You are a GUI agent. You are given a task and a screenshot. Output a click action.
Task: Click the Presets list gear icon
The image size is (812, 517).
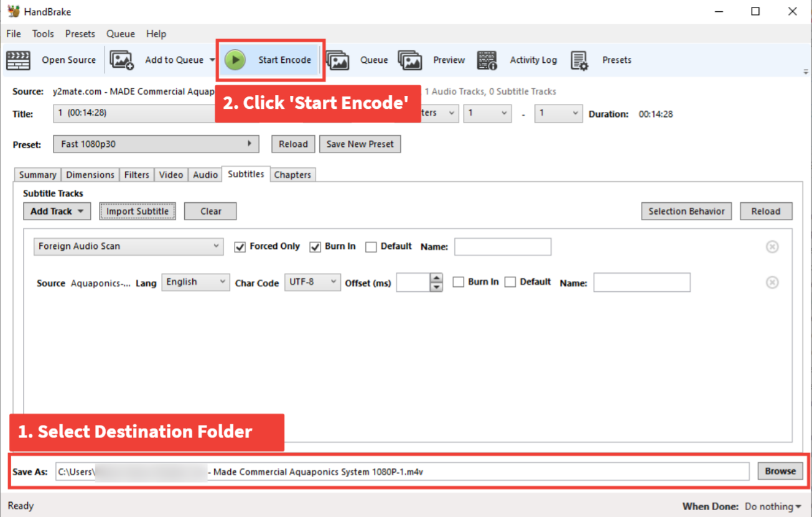pyautogui.click(x=579, y=60)
